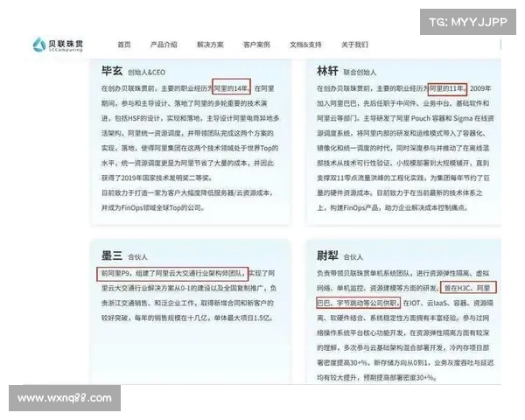The image size is (525, 420).
Task: Click the name 毕玄
Action: click(x=112, y=71)
